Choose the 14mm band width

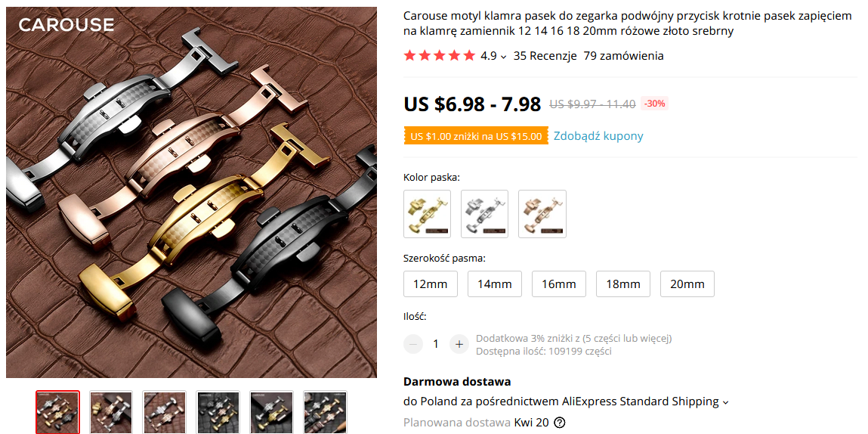click(494, 284)
